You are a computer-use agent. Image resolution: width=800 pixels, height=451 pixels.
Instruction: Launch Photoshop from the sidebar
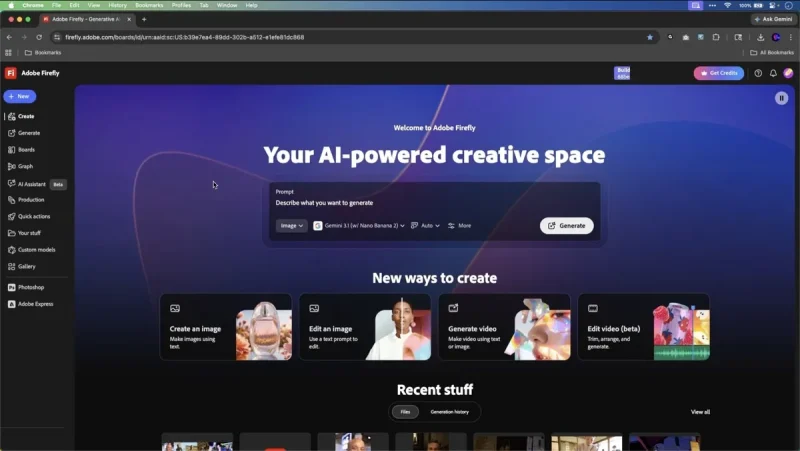pyautogui.click(x=30, y=287)
